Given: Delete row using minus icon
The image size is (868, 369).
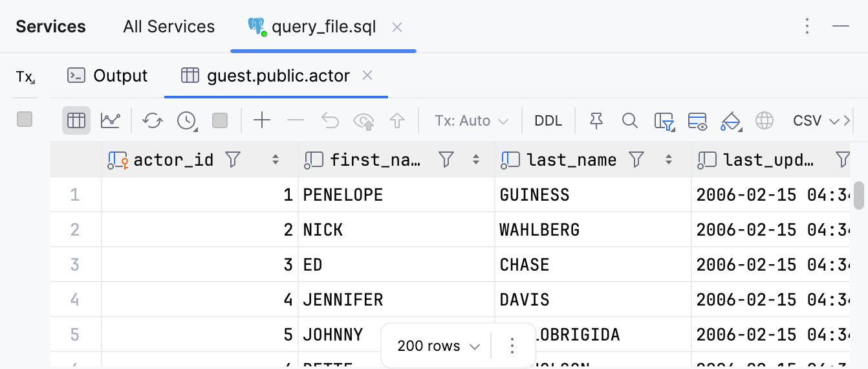Looking at the screenshot, I should pyautogui.click(x=296, y=120).
